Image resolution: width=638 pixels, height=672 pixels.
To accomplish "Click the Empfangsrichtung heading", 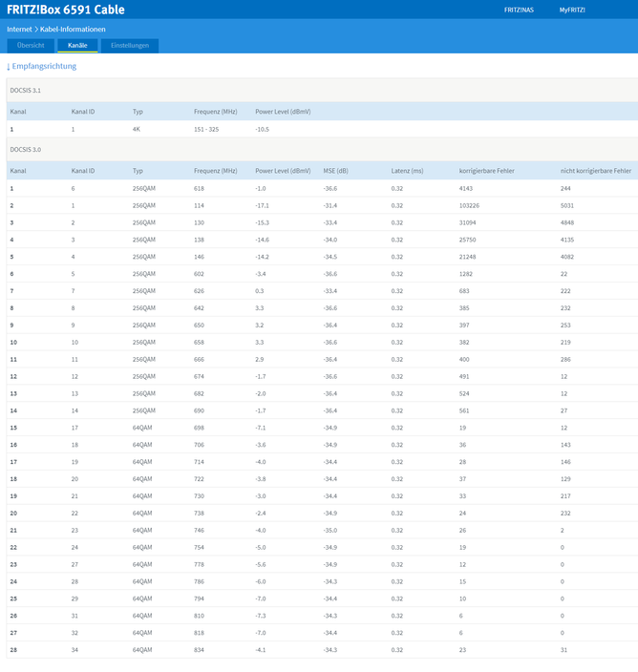I will click(x=42, y=66).
